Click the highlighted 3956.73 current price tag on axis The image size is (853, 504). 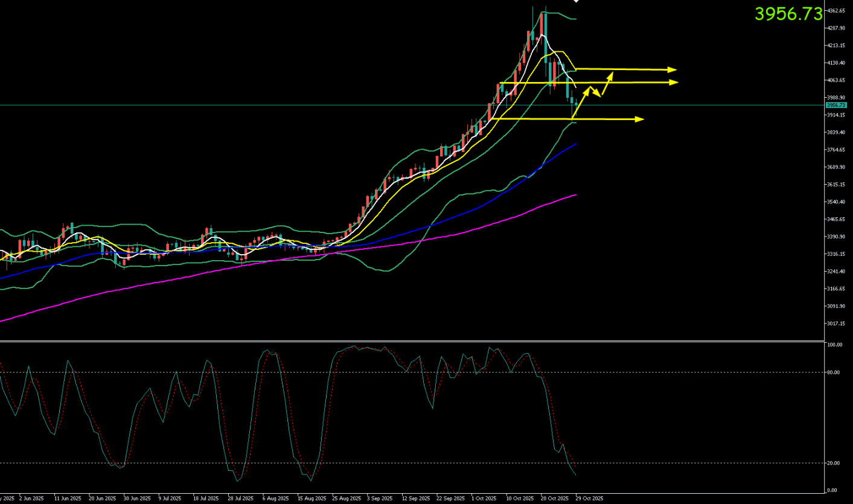point(836,105)
